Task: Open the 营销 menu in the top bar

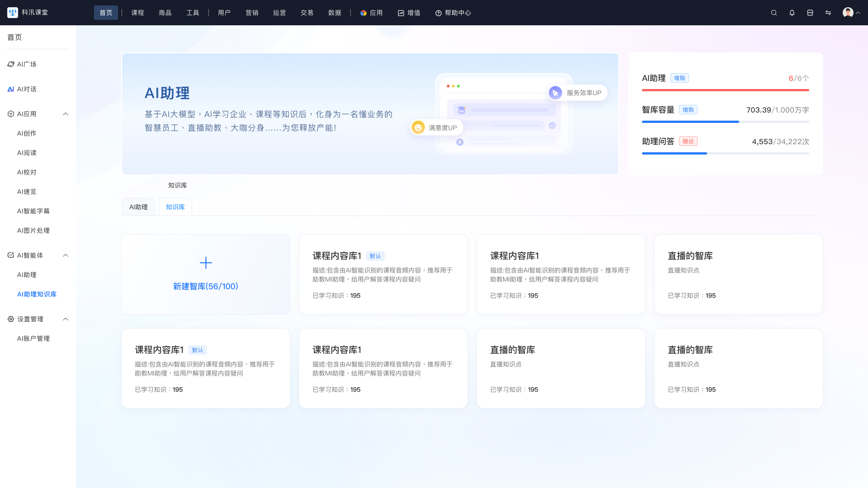Action: (x=252, y=13)
